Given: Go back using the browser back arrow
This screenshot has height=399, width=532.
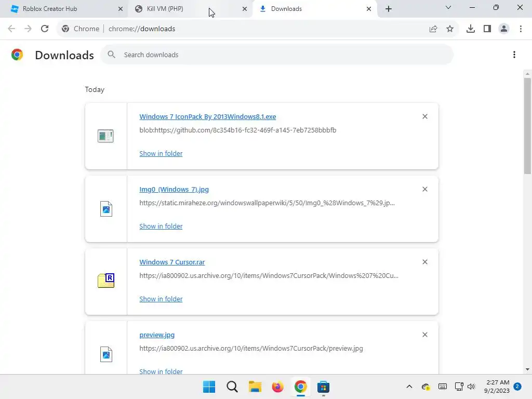Looking at the screenshot, I should click(x=11, y=29).
